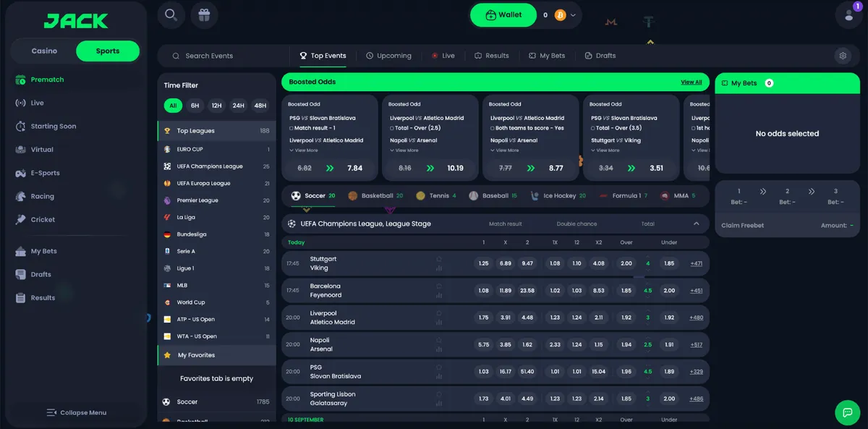Open Top Leagues category
The image size is (868, 429).
pyautogui.click(x=216, y=131)
